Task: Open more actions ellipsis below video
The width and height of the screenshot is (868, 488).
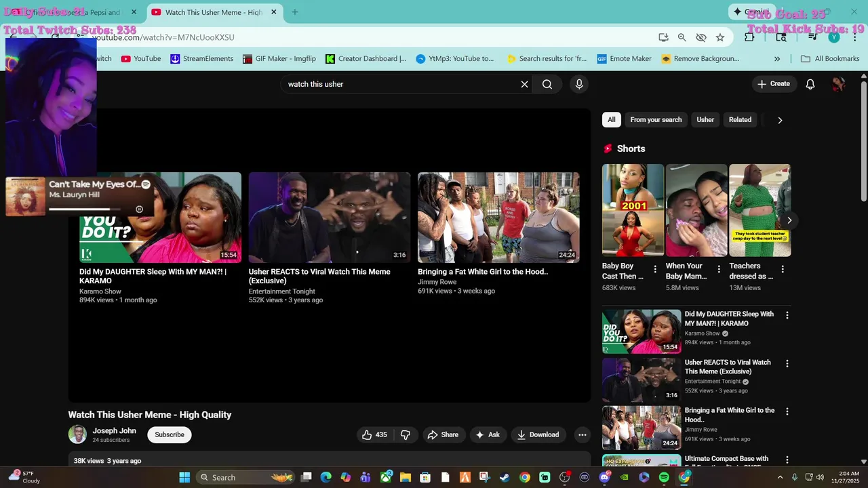Action: coord(582,435)
